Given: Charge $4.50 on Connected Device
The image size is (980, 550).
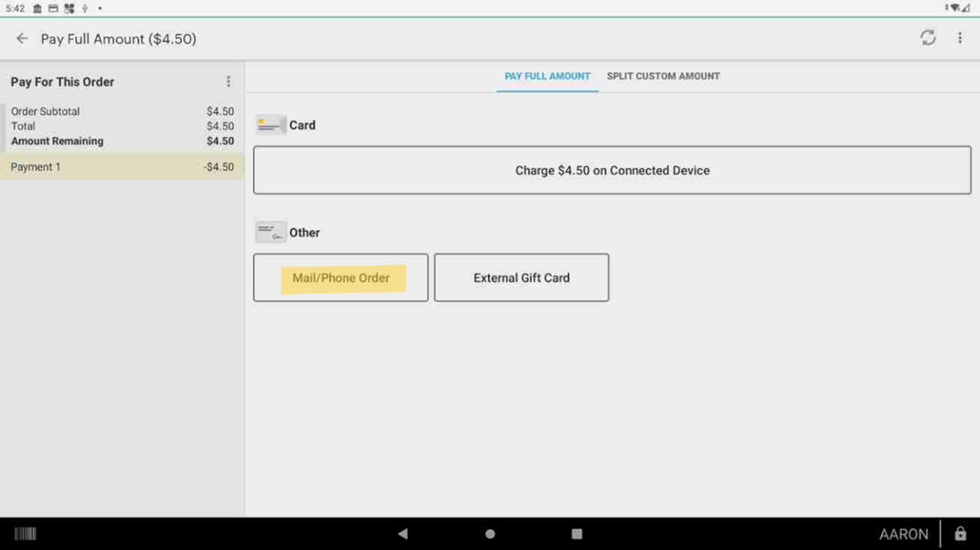Looking at the screenshot, I should 612,171.
